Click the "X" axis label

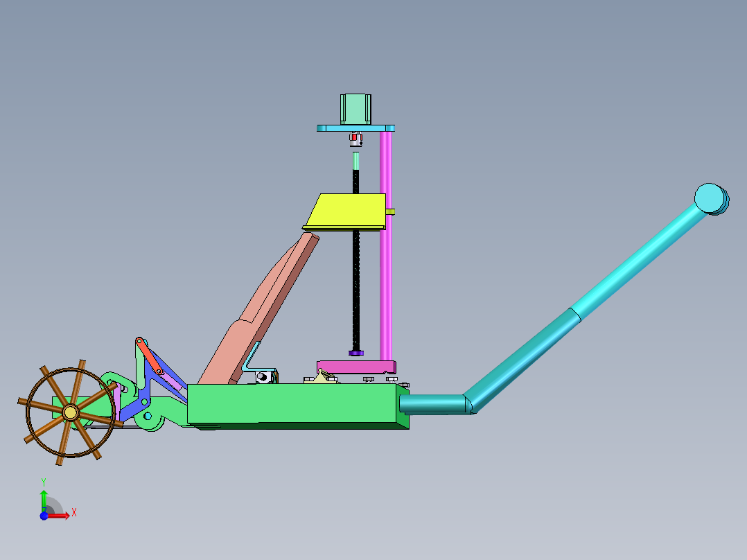tap(74, 513)
